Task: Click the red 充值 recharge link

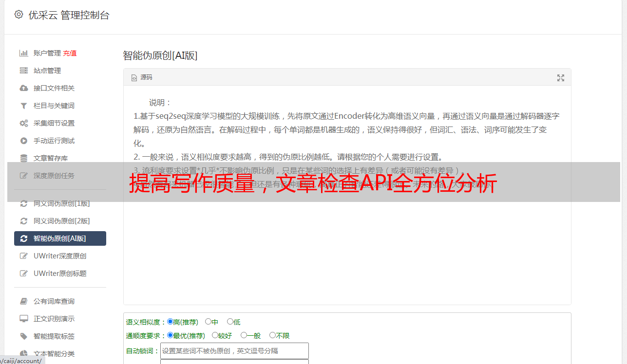Action: click(70, 53)
